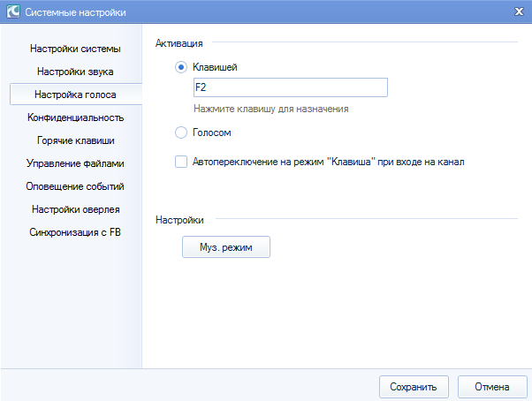This screenshot has height=401, width=532.
Task: Focus the F2 hotkey input field
Action: click(x=291, y=87)
